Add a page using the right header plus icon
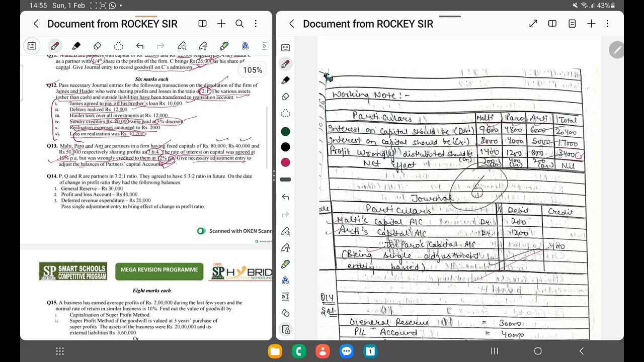644x362 pixels. point(591,24)
